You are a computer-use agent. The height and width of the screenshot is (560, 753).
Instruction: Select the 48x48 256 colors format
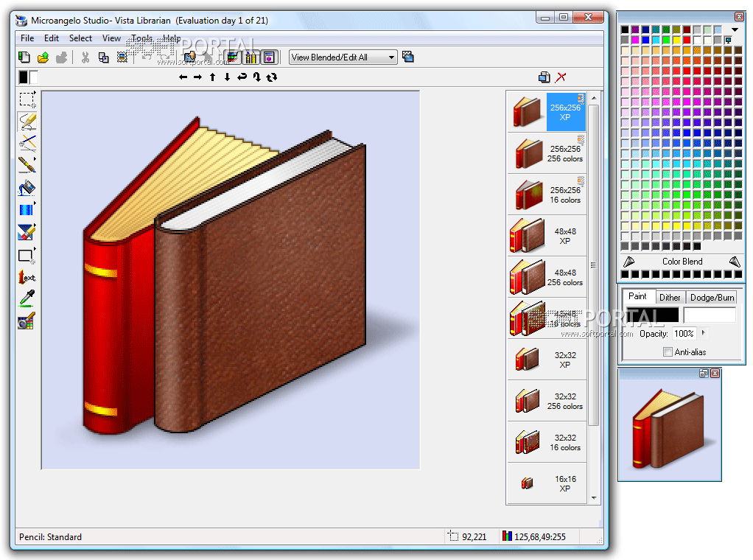pyautogui.click(x=547, y=277)
